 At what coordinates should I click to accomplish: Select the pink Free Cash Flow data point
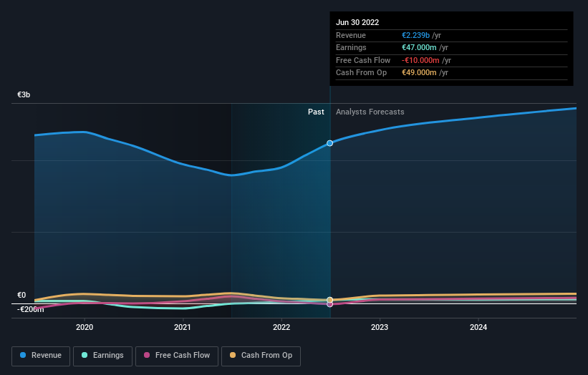[x=329, y=305]
